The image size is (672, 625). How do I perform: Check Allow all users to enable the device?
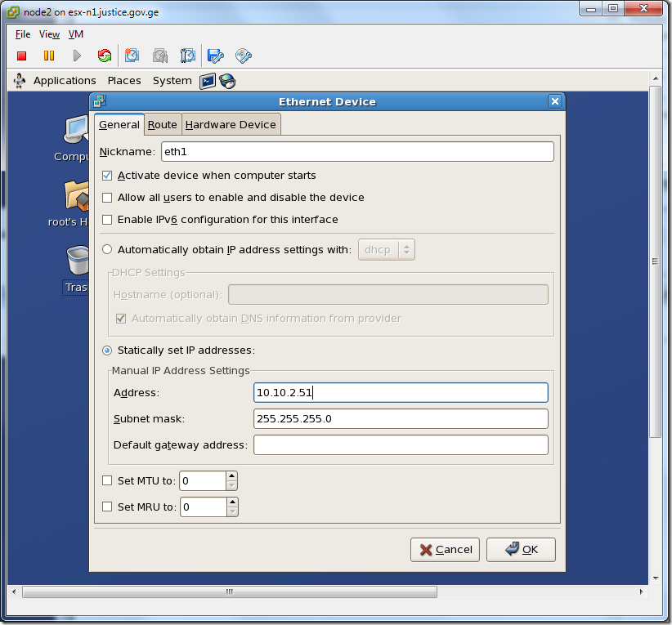[x=107, y=197]
